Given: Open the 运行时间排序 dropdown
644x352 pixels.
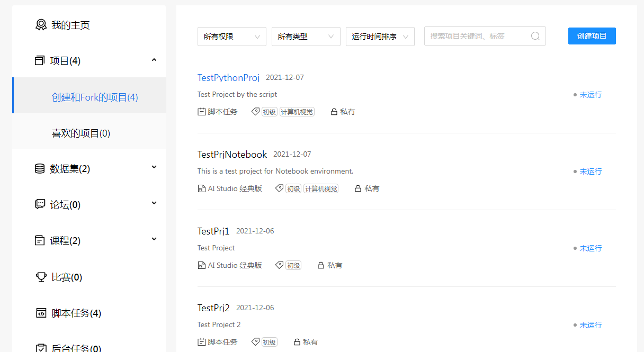Looking at the screenshot, I should (380, 37).
